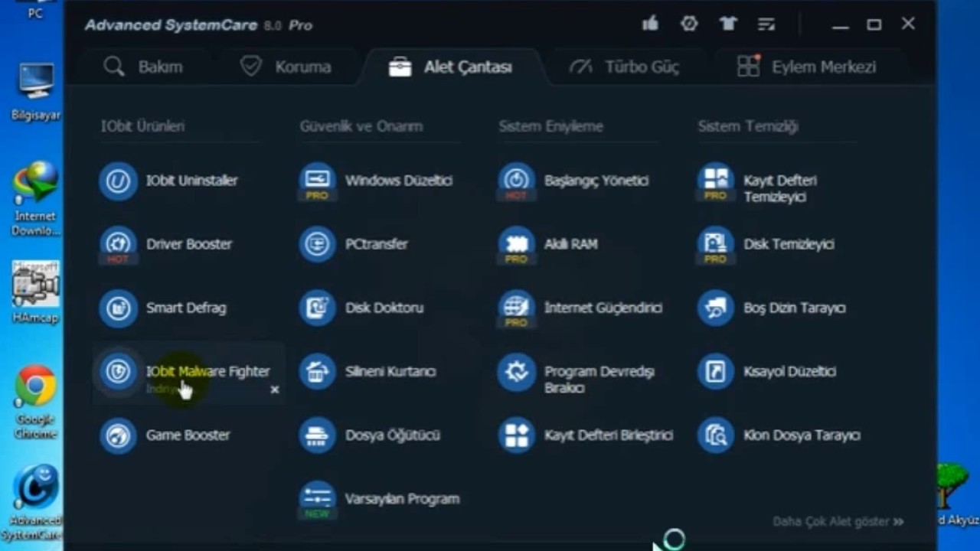Launch Klon Dosya Tarayıcı icon

click(715, 435)
